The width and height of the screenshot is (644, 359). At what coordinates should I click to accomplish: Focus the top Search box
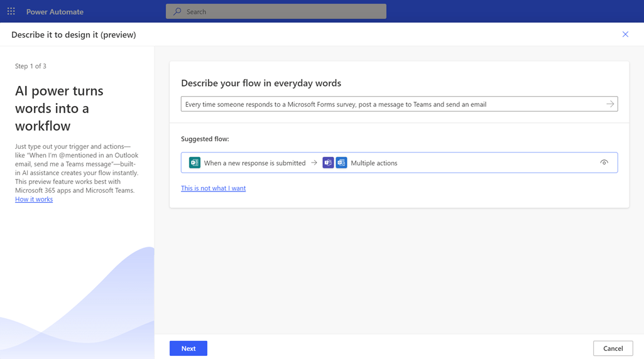[283, 11]
